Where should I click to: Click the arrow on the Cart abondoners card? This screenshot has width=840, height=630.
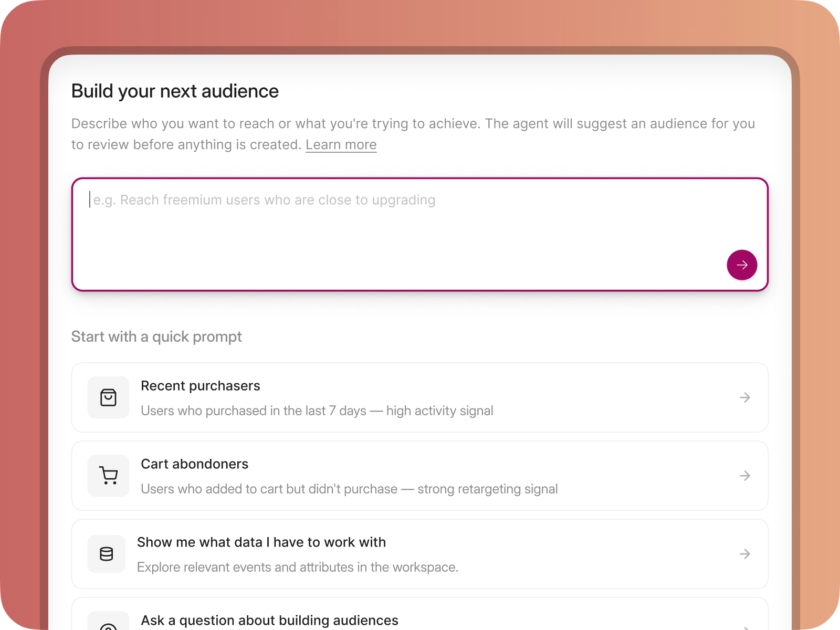[745, 476]
